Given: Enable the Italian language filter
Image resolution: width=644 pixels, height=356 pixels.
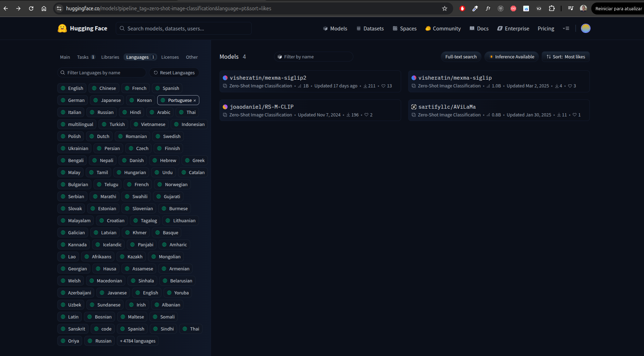Looking at the screenshot, I should click(x=71, y=113).
